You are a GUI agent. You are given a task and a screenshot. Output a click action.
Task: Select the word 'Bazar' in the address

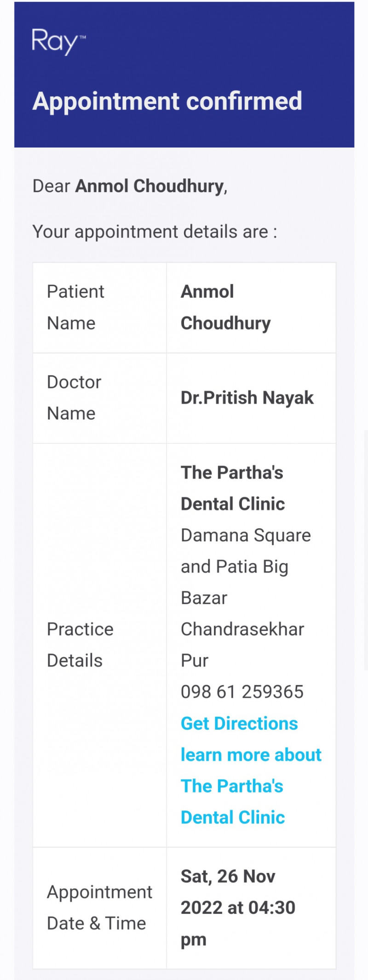[x=204, y=598]
